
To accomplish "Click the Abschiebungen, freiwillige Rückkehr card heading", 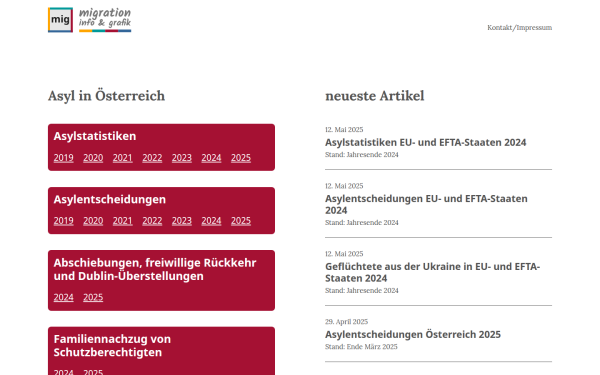I will [155, 269].
